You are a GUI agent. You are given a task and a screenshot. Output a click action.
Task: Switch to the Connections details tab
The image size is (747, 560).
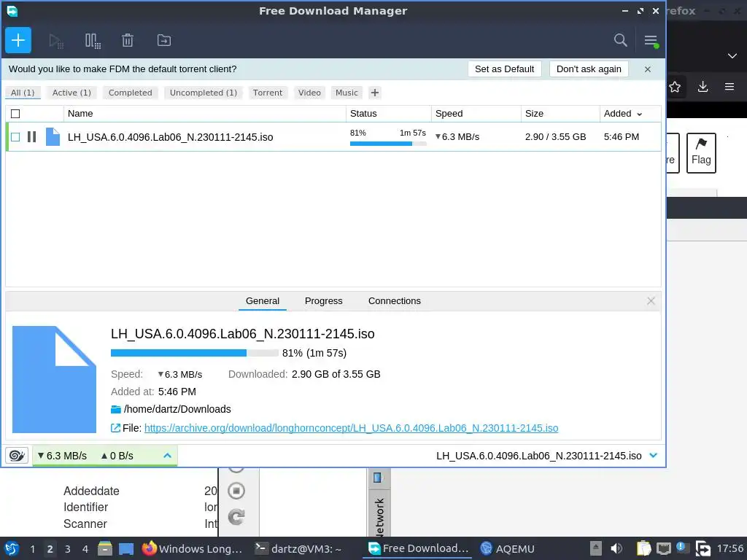tap(395, 301)
